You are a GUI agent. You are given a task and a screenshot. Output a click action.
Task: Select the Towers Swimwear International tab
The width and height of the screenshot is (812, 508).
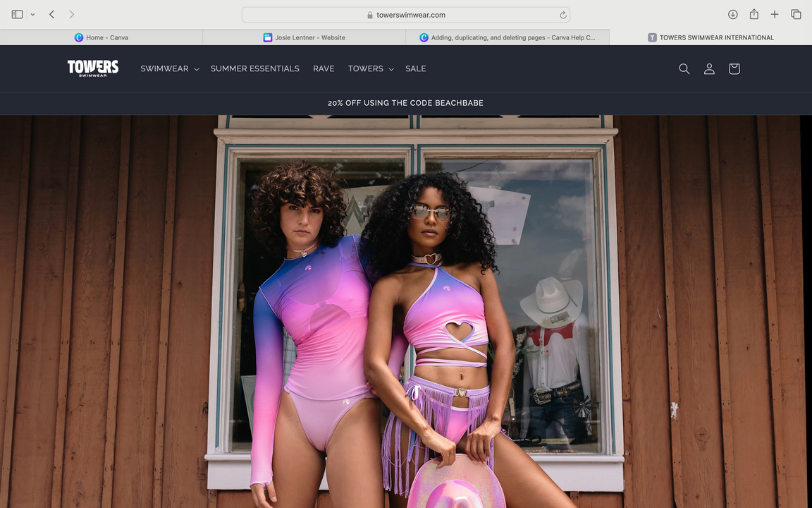(x=710, y=37)
